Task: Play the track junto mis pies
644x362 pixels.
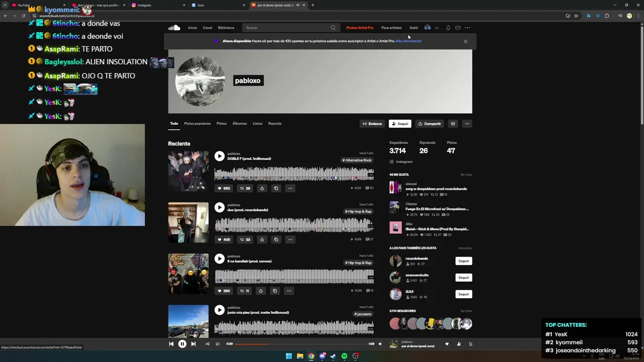Action: (219, 310)
